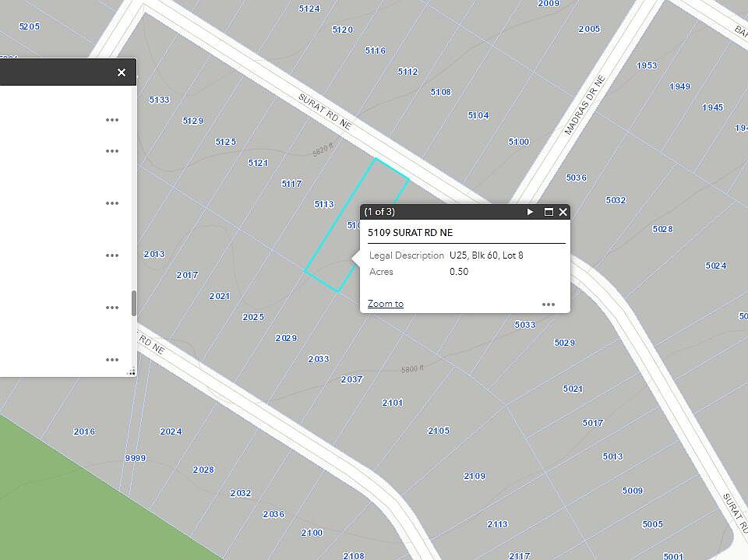Click parcel label 5021
Image resolution: width=748 pixels, height=560 pixels.
pos(573,389)
